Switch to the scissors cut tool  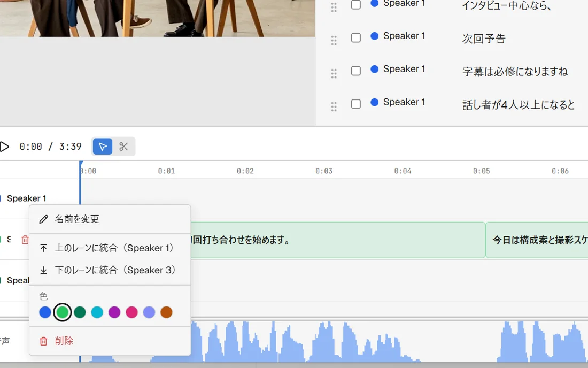click(124, 147)
